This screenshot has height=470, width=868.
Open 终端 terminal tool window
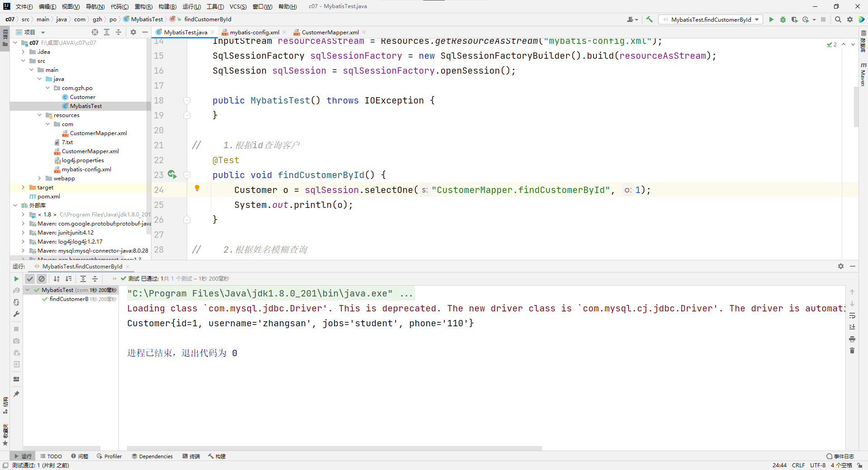click(191, 456)
